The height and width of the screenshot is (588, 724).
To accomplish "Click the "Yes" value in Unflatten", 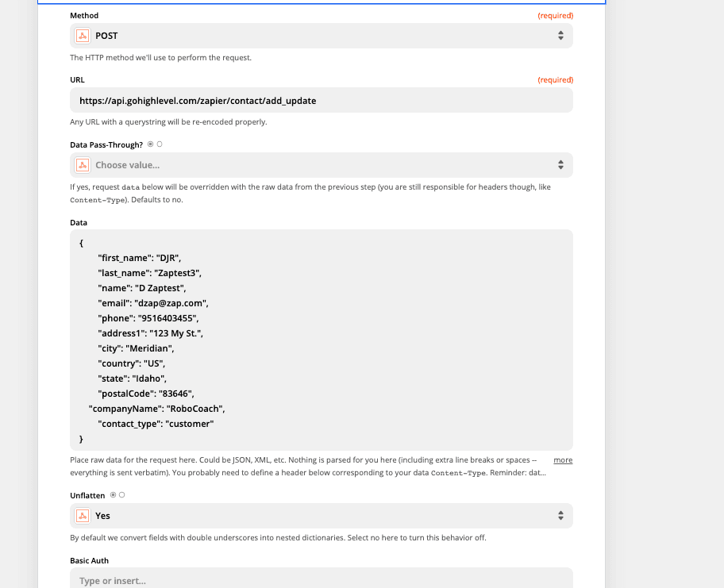I will click(x=102, y=516).
